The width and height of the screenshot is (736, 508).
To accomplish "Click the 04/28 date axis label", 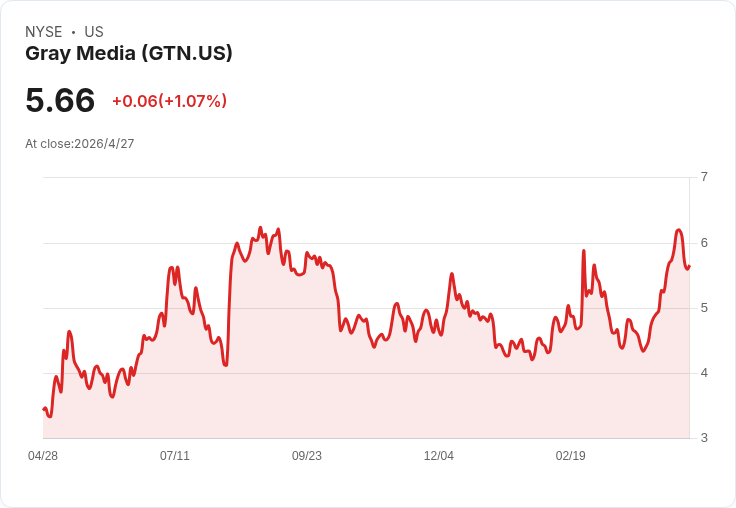I will point(43,455).
